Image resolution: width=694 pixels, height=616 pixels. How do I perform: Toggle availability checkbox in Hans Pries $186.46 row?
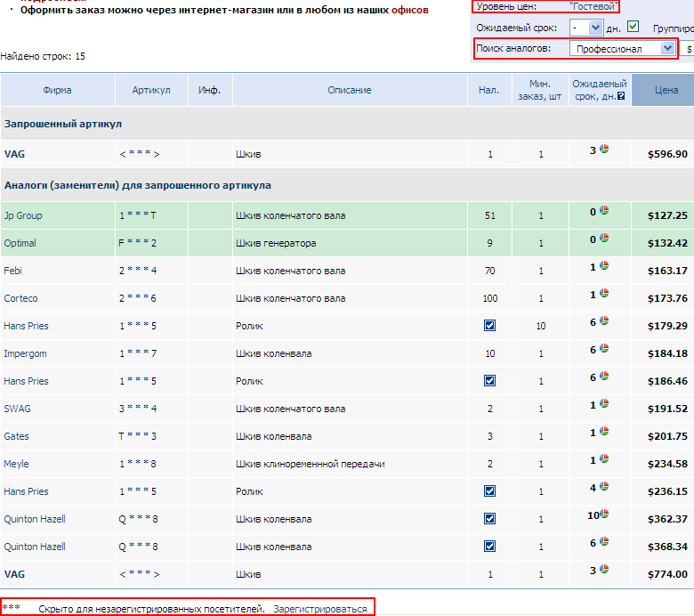(489, 380)
